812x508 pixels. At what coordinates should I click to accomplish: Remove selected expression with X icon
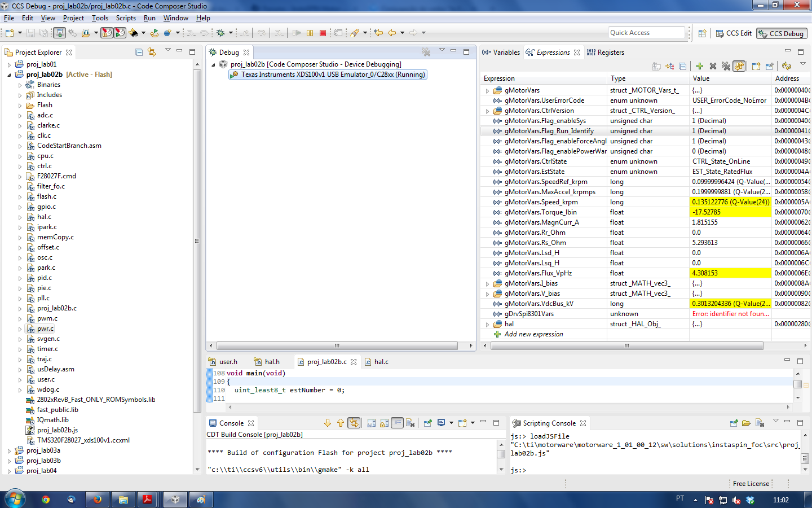(x=713, y=66)
